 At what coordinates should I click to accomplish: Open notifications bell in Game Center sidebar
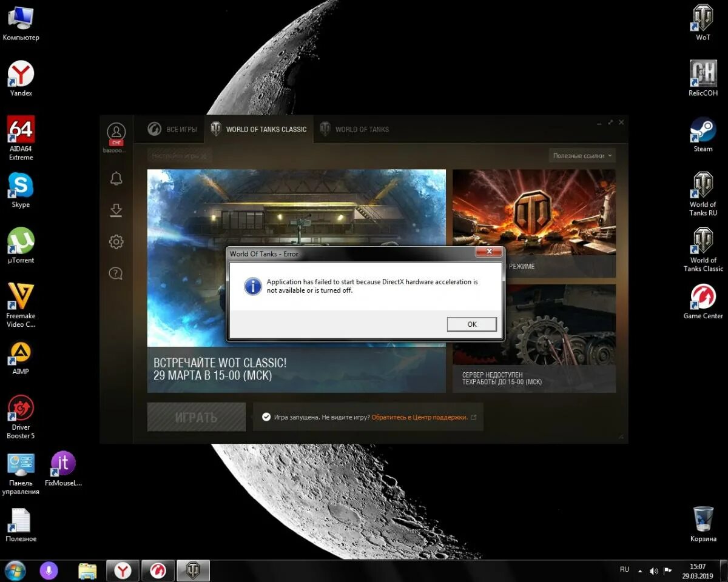click(x=116, y=178)
